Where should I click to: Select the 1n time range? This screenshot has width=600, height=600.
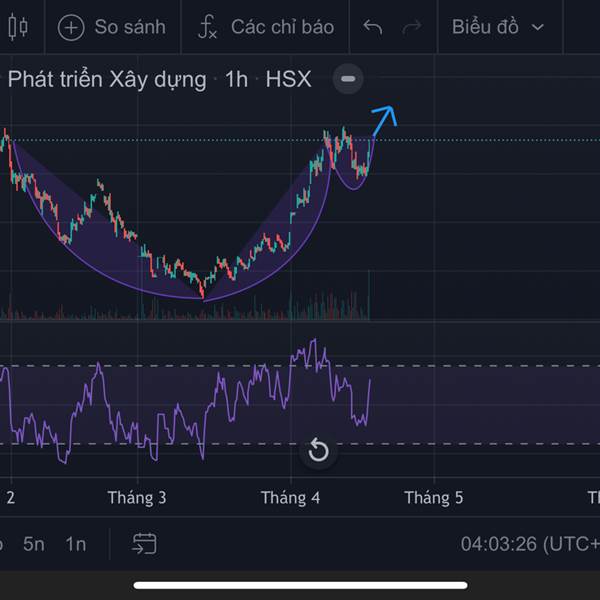(x=76, y=544)
